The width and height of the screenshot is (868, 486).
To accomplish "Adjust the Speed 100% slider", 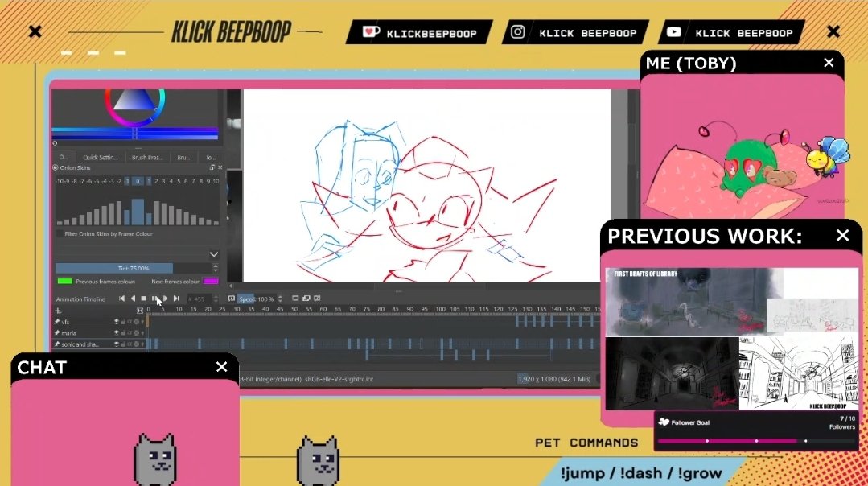I will (x=257, y=299).
